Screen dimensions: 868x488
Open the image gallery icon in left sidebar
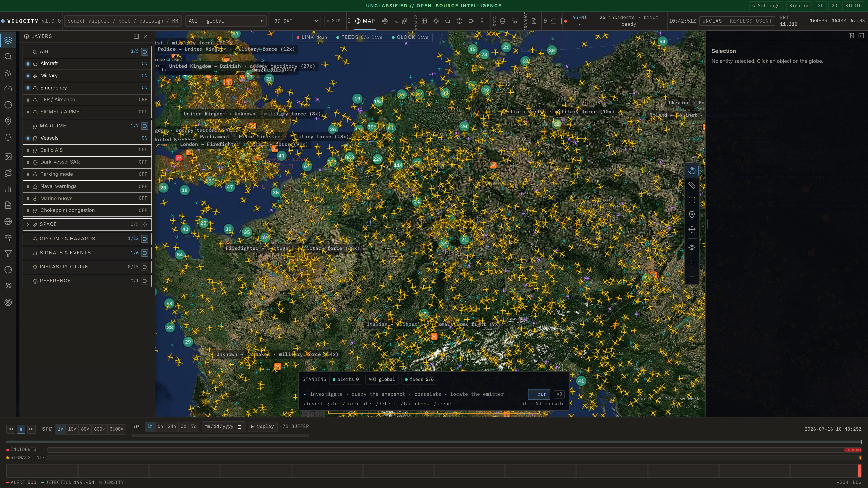8,157
